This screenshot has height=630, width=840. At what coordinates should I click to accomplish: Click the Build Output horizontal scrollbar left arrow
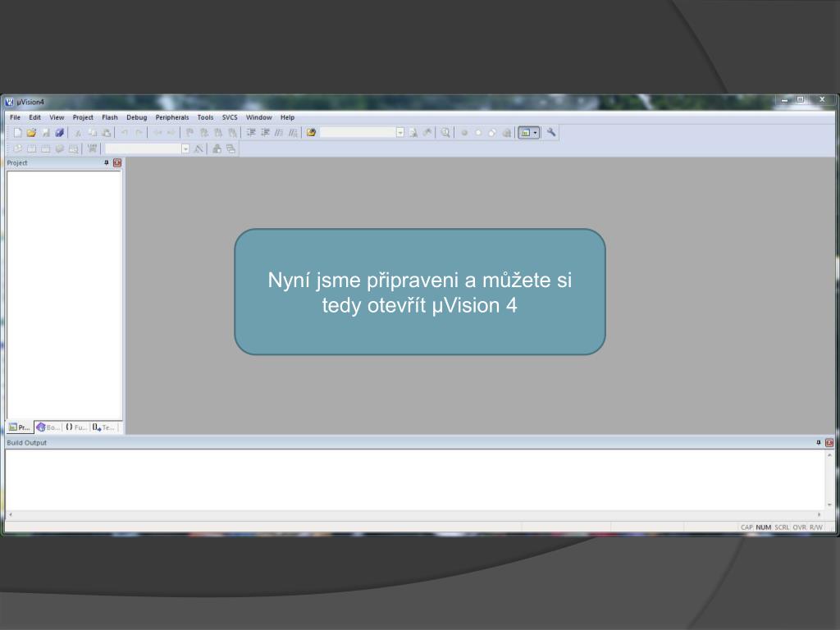point(11,514)
